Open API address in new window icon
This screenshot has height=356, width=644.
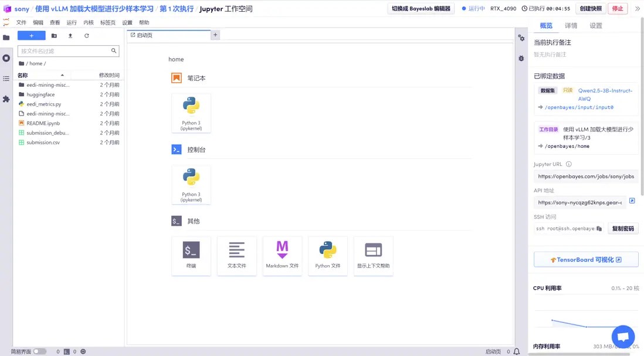pyautogui.click(x=632, y=201)
